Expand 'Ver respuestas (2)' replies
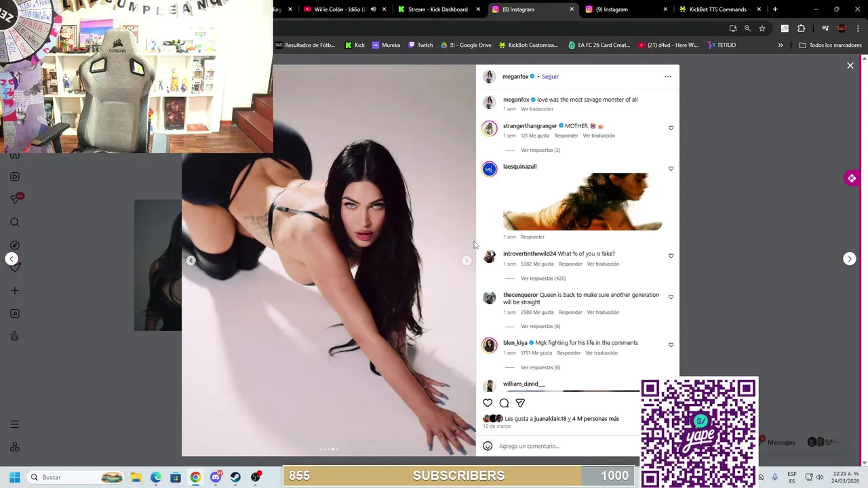This screenshot has width=868, height=488. point(540,150)
